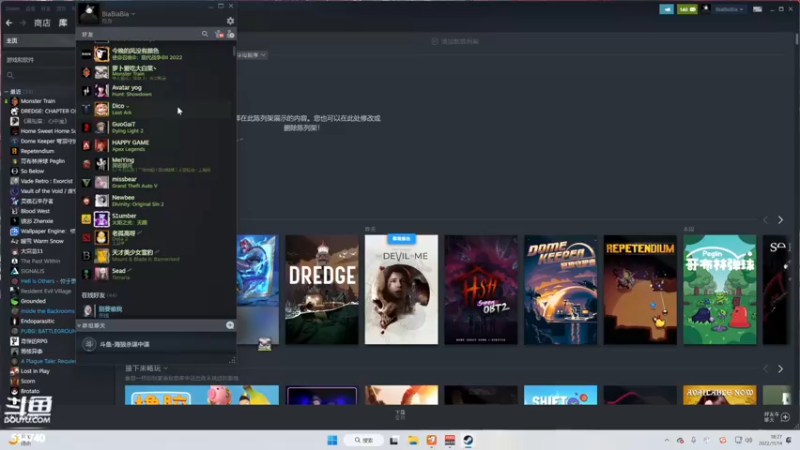
Task: Create a new group chat with plus icon
Action: (x=230, y=325)
